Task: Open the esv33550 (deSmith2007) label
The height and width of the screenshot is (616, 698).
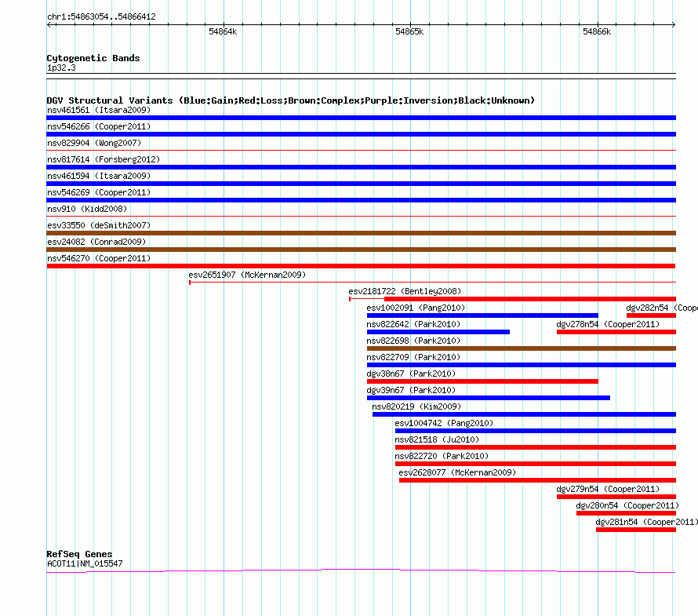Action: (x=99, y=225)
